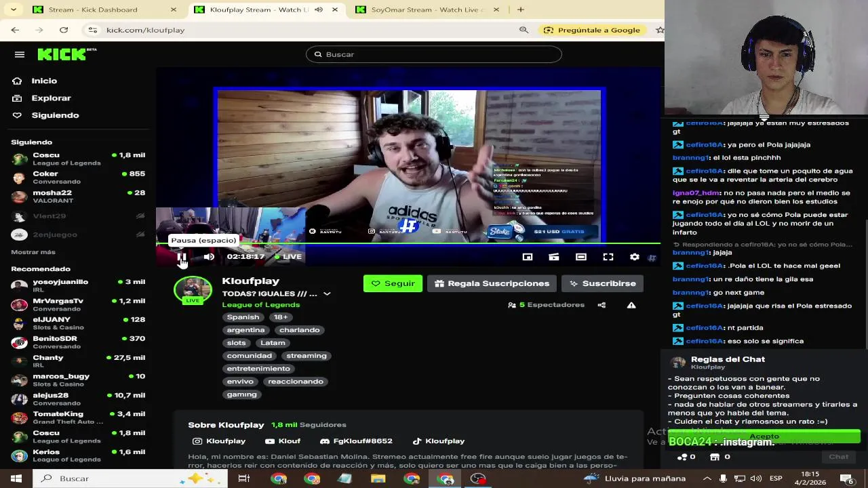Screen dimensions: 868x488
Task: Open BenitoSDR recommended channel
Action: point(79,342)
